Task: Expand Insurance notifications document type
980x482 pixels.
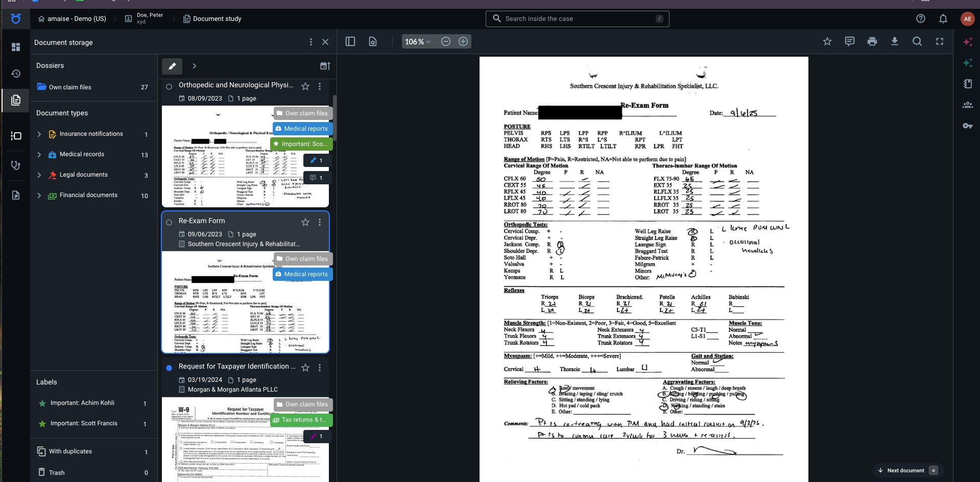Action: tap(39, 134)
